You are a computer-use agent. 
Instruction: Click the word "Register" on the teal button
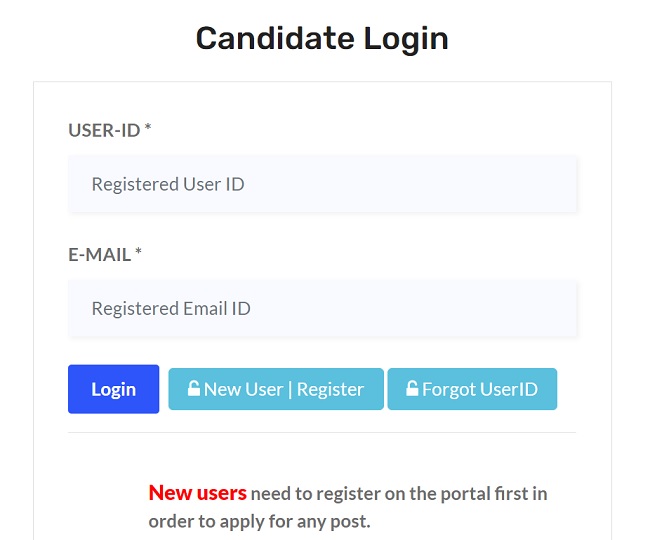[x=330, y=389]
